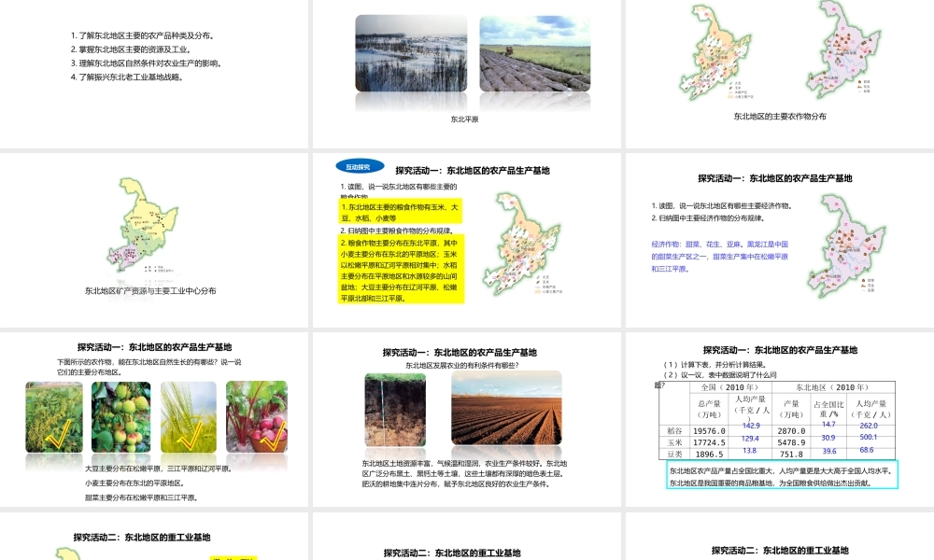Click the 探究活动一 title beside 互动探究
This screenshot has height=560, width=934.
pos(473,171)
